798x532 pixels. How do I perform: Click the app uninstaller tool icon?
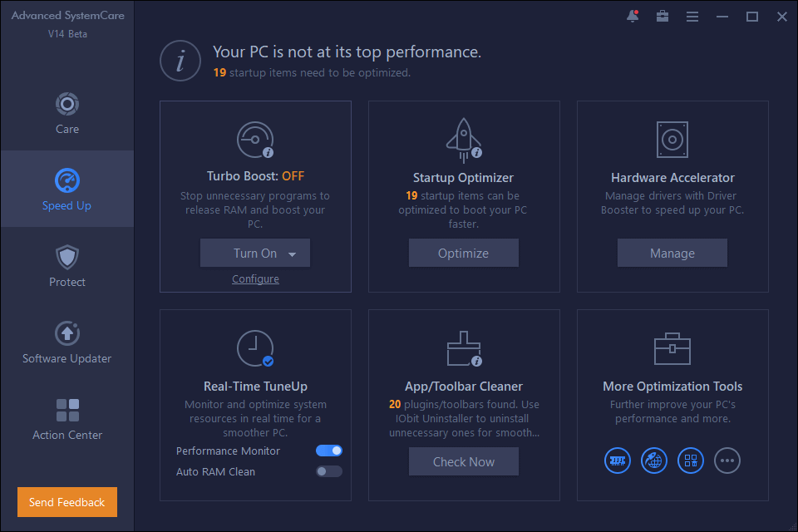coord(691,461)
